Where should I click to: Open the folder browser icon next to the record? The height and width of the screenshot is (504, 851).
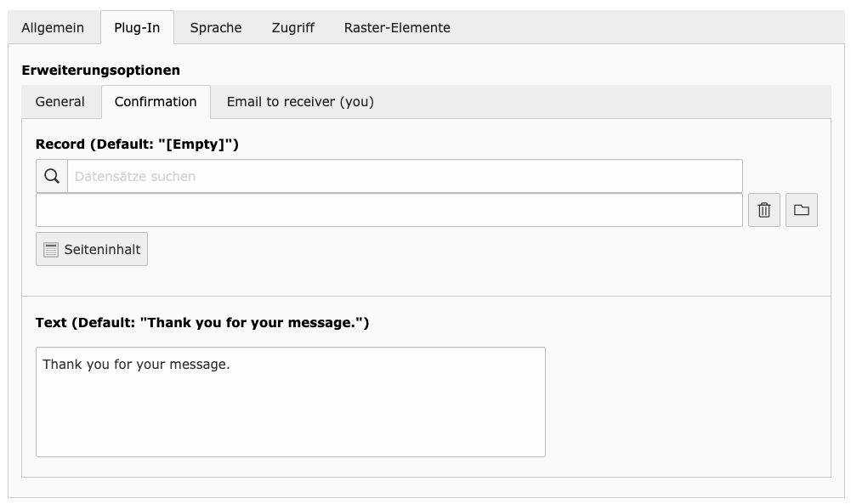tap(802, 209)
